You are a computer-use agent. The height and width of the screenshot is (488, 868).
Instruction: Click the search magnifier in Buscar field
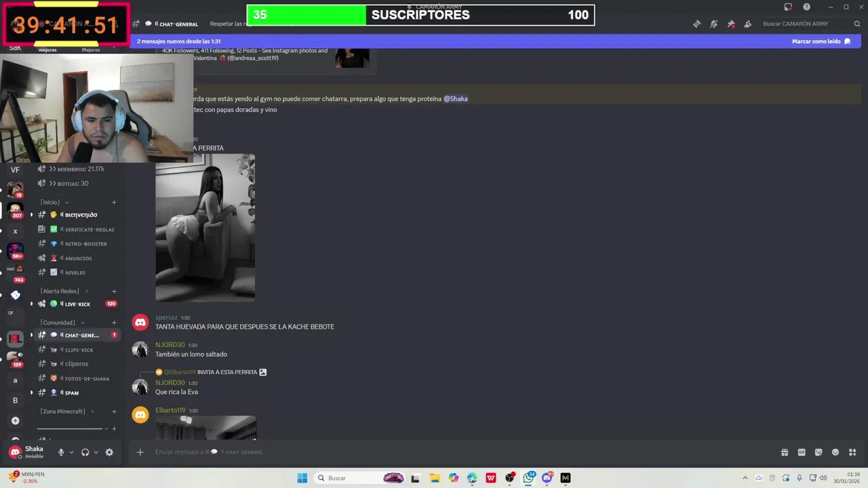857,24
